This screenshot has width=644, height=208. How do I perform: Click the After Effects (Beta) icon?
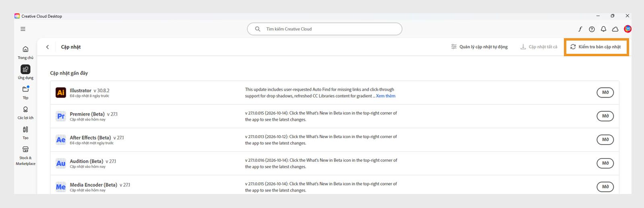[61, 140]
